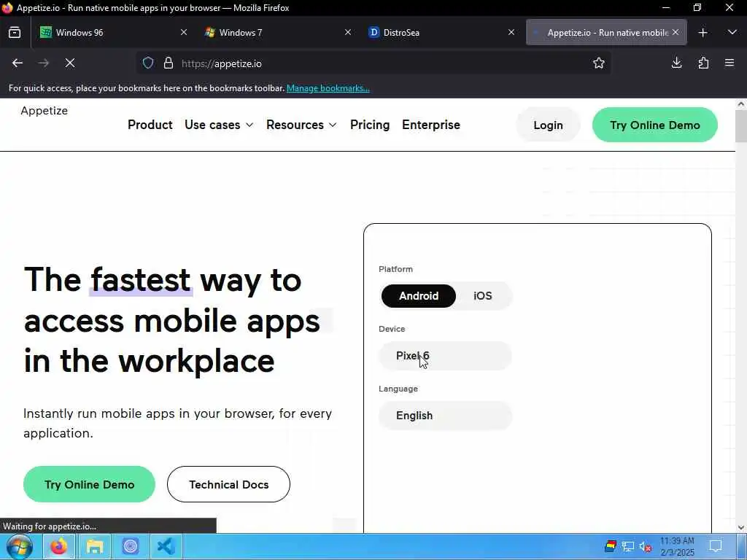Select the Appetize.io tab
Viewport: 747px width, 560px height.
pos(606,32)
